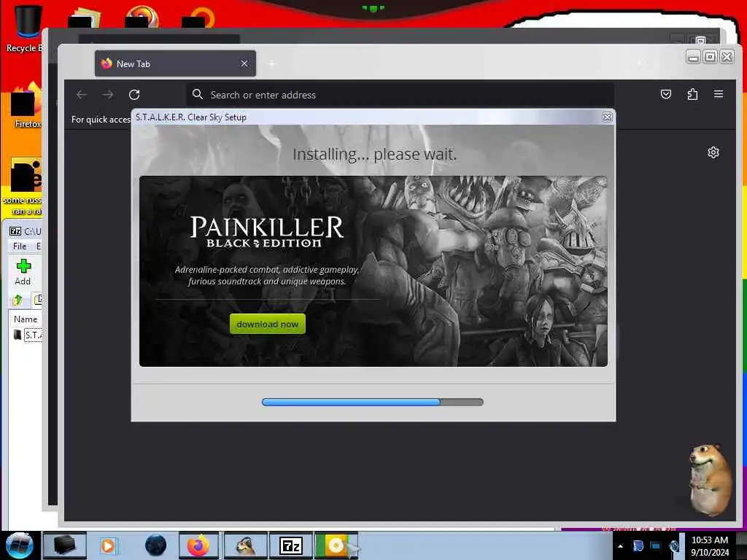Open a new tab with plus button

coord(272,63)
